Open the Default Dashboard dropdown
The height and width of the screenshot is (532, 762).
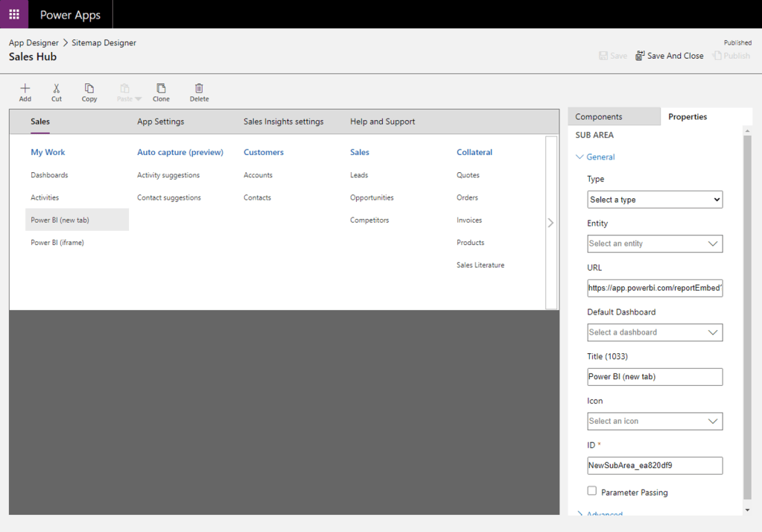tap(654, 332)
